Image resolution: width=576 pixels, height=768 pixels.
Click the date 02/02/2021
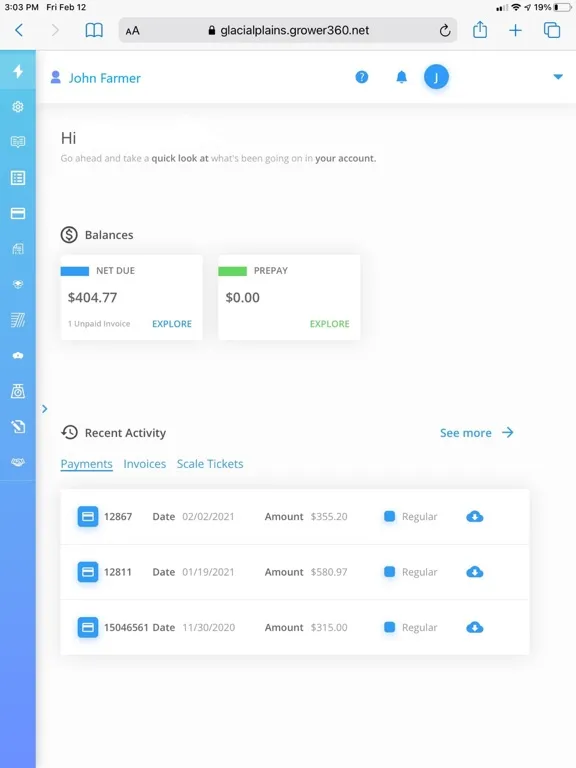pos(208,516)
